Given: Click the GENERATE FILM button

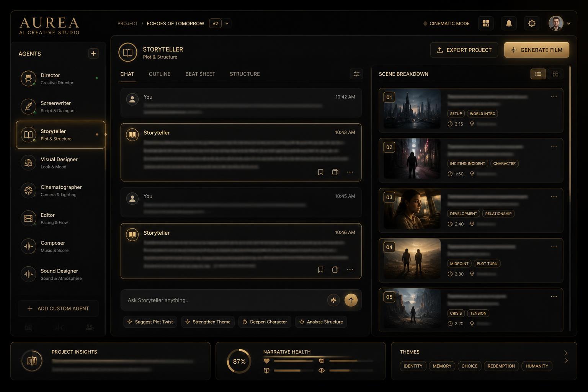Looking at the screenshot, I should point(537,50).
